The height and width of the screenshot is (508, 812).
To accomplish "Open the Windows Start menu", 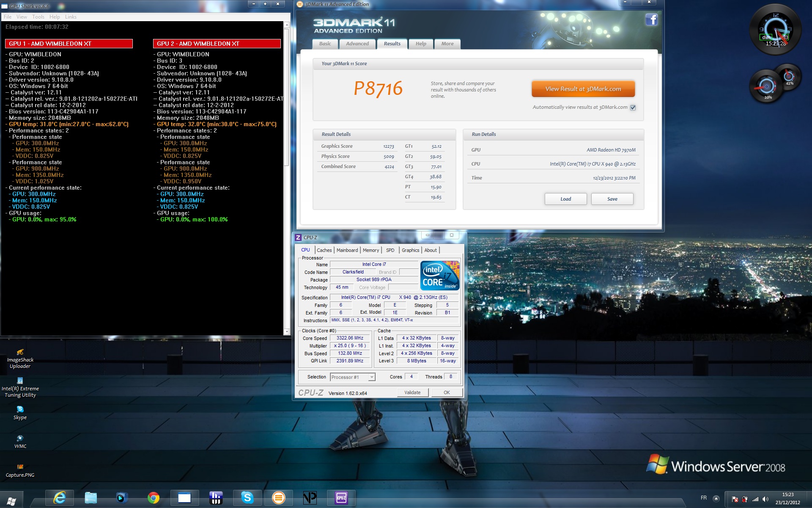I will tap(12, 500).
